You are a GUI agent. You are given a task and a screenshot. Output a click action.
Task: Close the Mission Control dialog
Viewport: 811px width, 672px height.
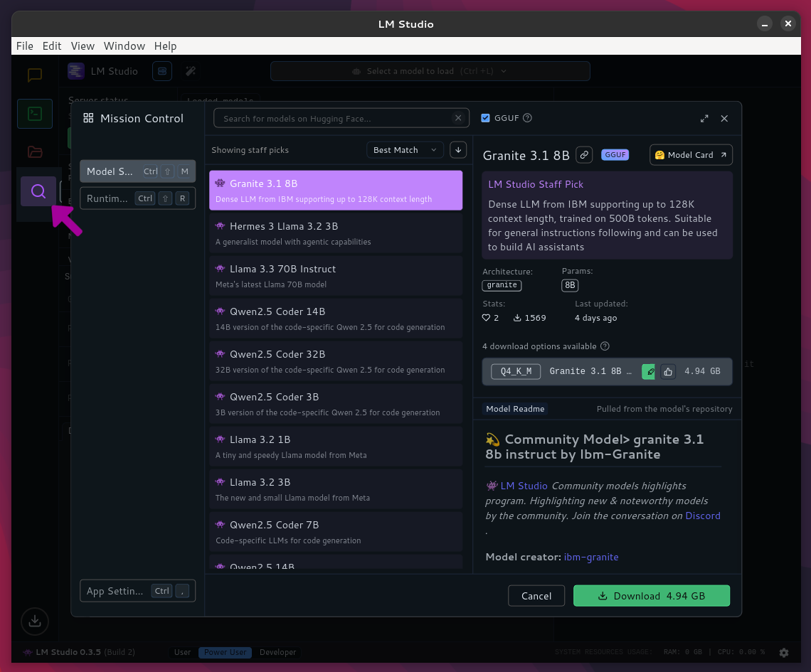click(724, 118)
